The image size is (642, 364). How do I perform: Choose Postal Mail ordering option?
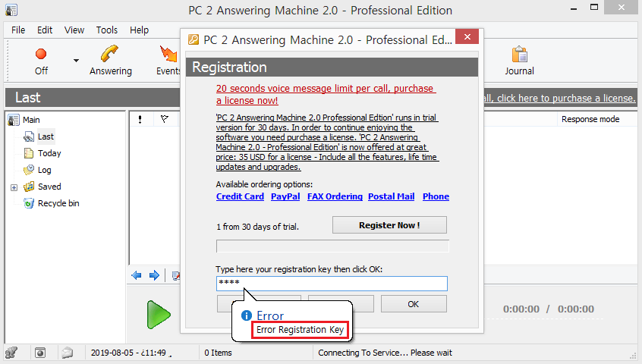[391, 196]
